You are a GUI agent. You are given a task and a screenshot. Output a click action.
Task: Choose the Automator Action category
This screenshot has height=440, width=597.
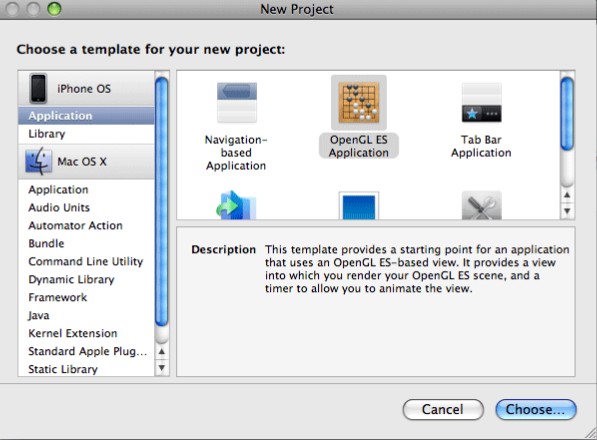point(86,225)
